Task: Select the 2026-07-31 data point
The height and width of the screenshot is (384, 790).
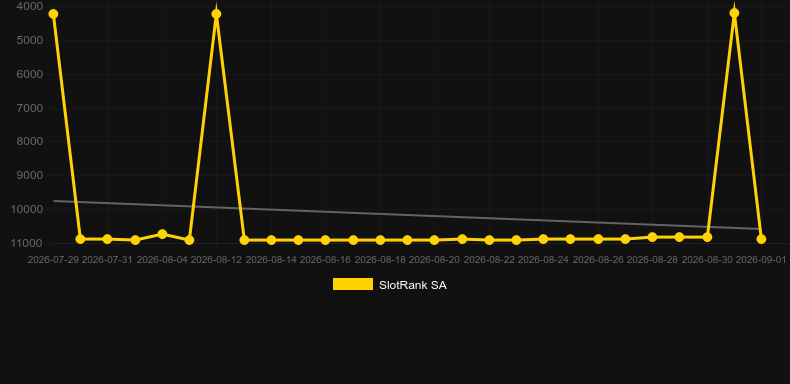Action: coord(107,239)
